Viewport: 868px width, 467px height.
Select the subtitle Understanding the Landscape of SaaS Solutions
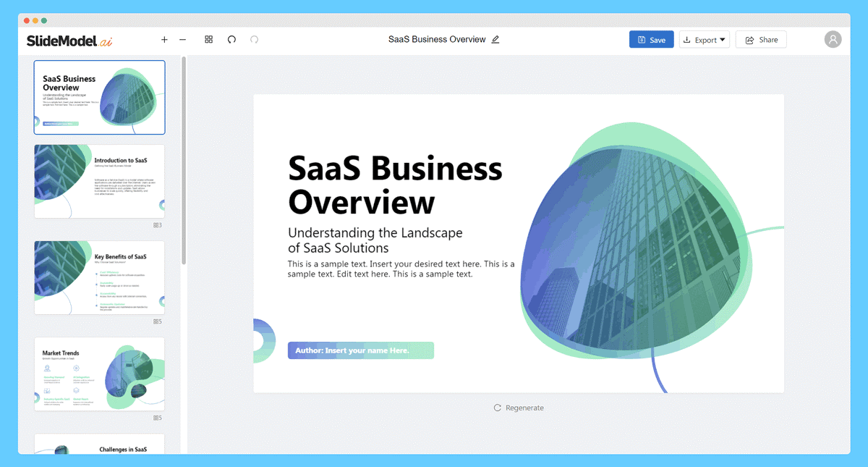(375, 240)
